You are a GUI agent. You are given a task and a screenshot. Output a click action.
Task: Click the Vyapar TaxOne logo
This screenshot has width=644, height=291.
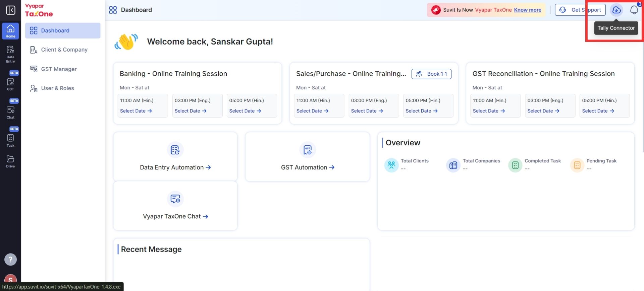point(39,10)
